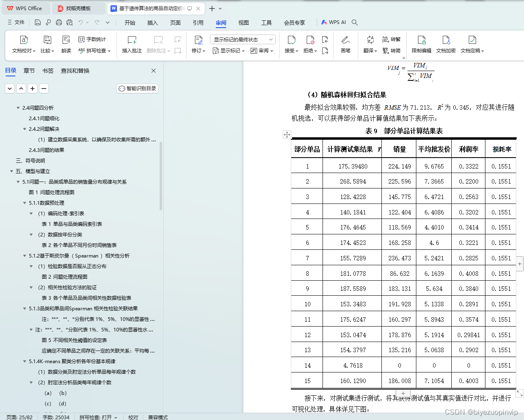This screenshot has height=420, width=524.
Task: Click the 智能识别目录 button
Action: click(x=137, y=89)
